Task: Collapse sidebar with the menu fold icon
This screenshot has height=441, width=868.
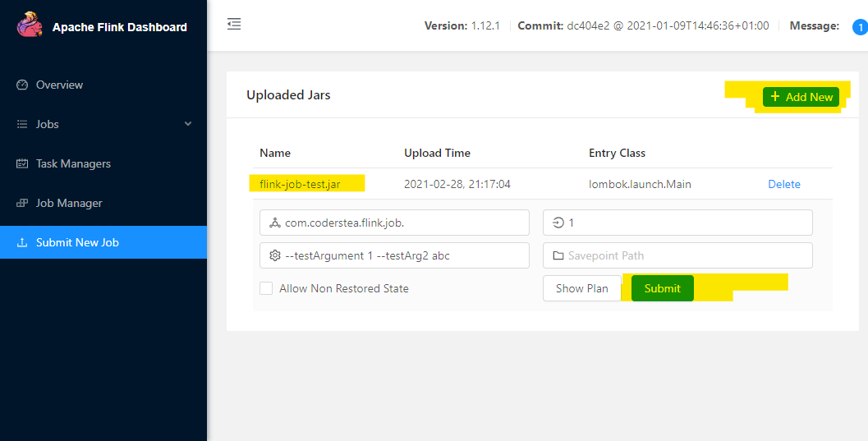Action: [234, 25]
